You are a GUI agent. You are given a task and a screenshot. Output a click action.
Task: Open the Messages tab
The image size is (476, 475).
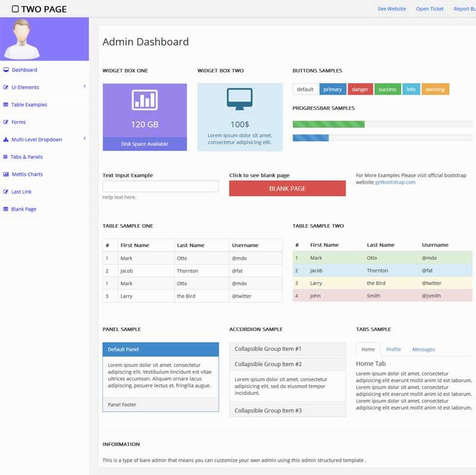[x=424, y=349]
